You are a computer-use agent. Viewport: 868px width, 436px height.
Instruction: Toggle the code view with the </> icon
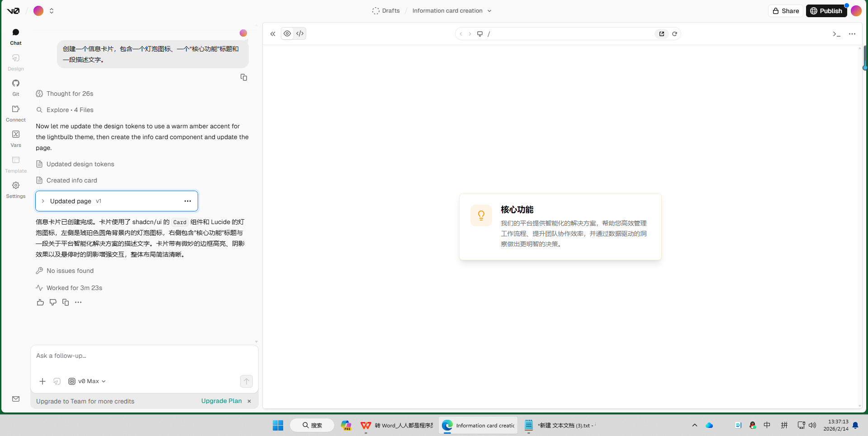tap(299, 33)
